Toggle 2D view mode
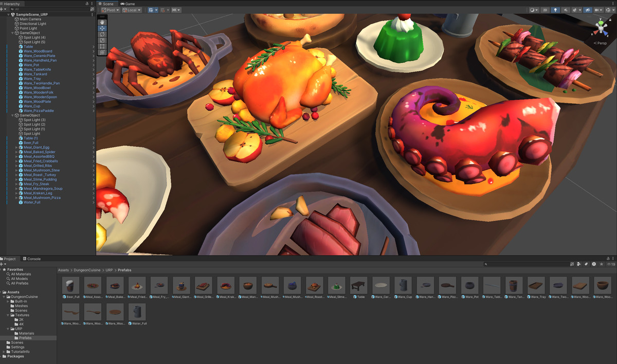The image size is (617, 364). tap(545, 10)
